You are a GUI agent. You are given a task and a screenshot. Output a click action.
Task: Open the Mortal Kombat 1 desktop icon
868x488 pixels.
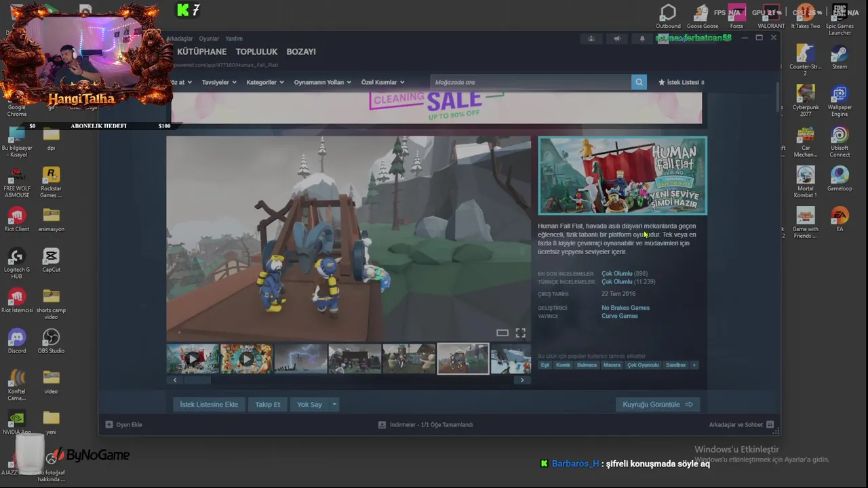(x=806, y=182)
